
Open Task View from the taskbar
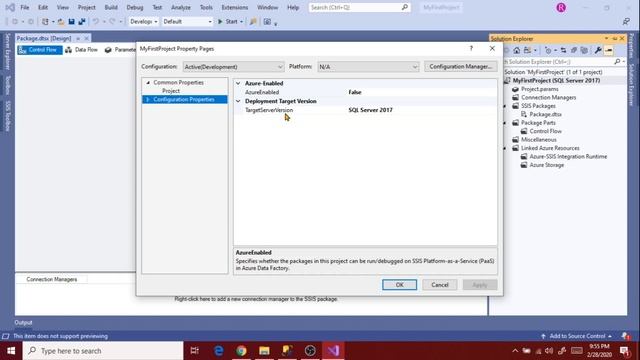tap(195, 351)
